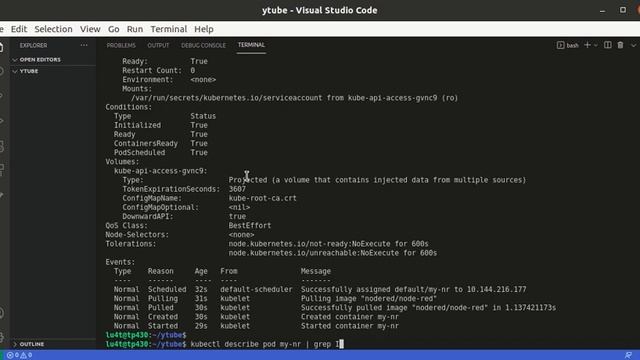Expand the OUTLINE section

pos(31,344)
